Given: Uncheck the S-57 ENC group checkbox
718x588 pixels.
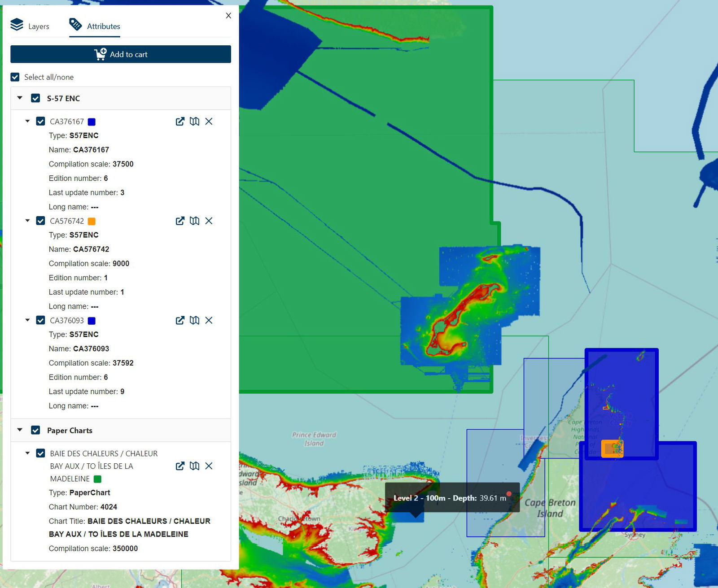Looking at the screenshot, I should 35,98.
